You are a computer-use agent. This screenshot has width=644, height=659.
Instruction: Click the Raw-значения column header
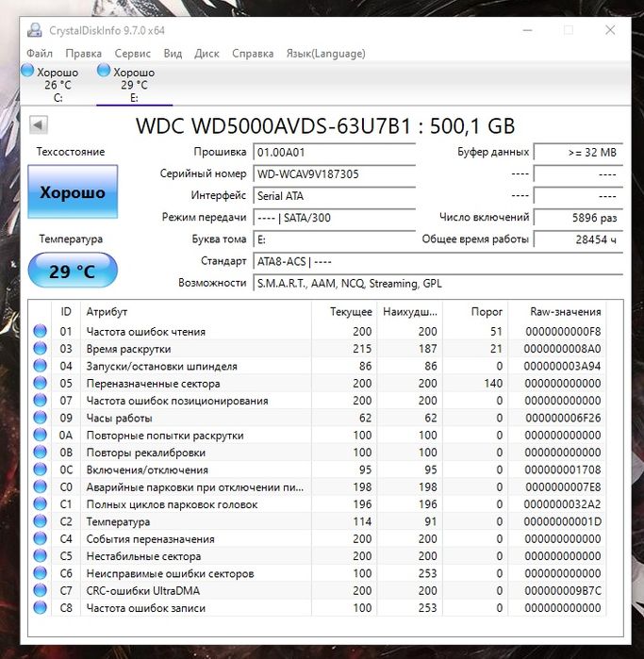point(566,311)
